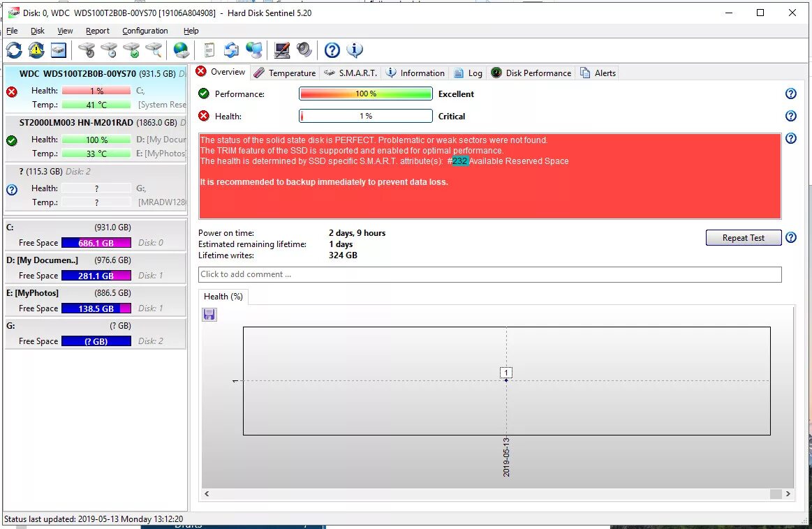Click the send report email icon

(231, 50)
